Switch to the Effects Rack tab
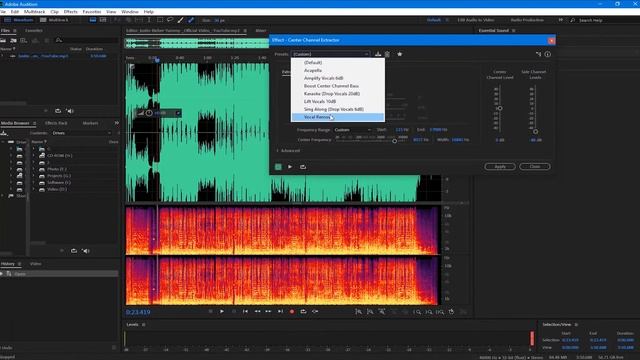The image size is (640, 360). [x=56, y=123]
